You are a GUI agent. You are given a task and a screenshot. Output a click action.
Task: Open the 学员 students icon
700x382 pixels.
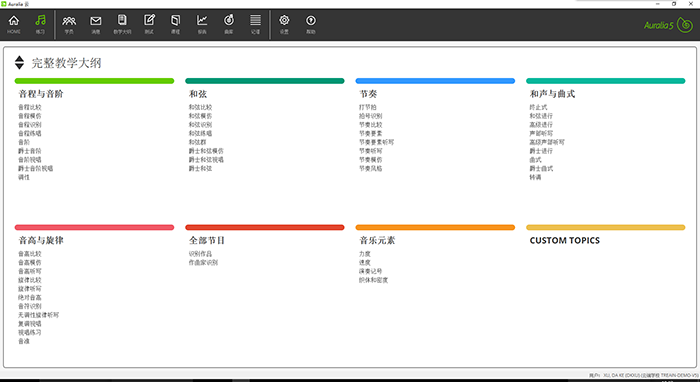click(x=69, y=24)
